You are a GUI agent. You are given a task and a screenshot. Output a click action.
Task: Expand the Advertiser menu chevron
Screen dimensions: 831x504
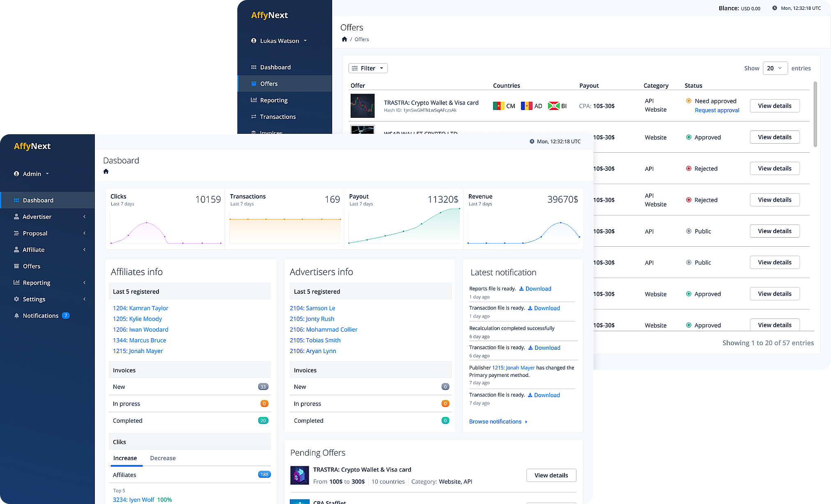coord(85,217)
